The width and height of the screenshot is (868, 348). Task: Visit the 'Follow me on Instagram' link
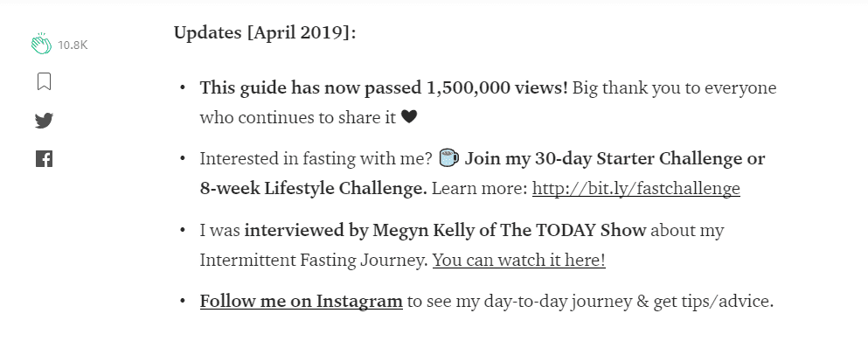[x=302, y=302]
